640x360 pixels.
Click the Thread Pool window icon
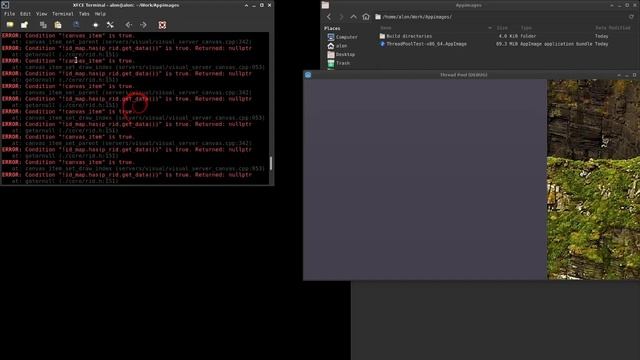[308, 75]
